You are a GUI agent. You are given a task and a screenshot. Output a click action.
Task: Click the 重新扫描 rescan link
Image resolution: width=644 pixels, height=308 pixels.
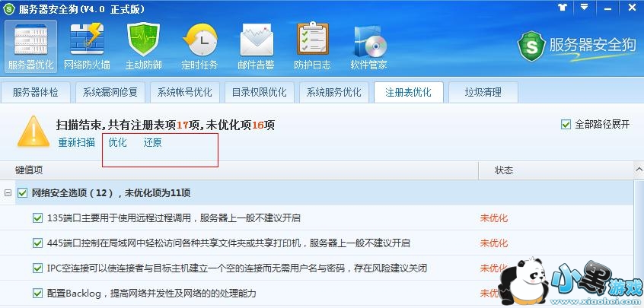(x=76, y=142)
